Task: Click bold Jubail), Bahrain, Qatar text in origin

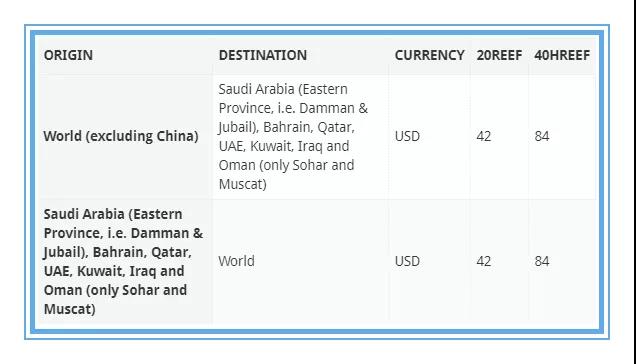Action: 117,252
